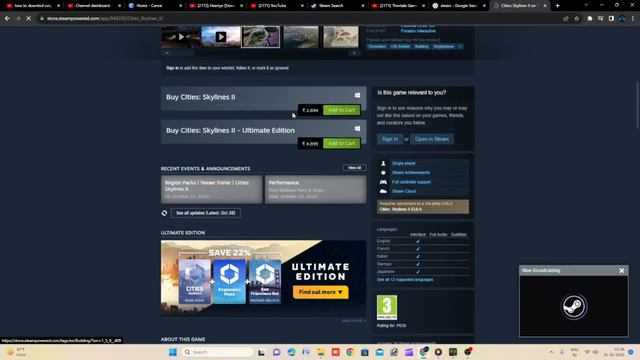Click the refresh icon beside See all updates

point(164,213)
